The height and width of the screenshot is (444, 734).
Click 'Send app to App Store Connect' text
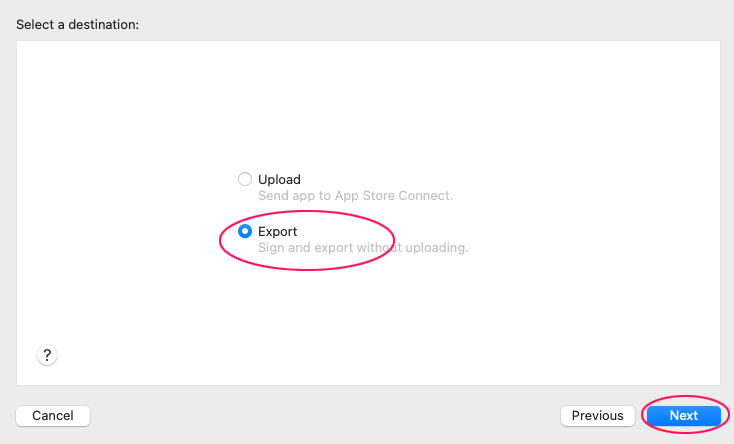click(x=355, y=195)
